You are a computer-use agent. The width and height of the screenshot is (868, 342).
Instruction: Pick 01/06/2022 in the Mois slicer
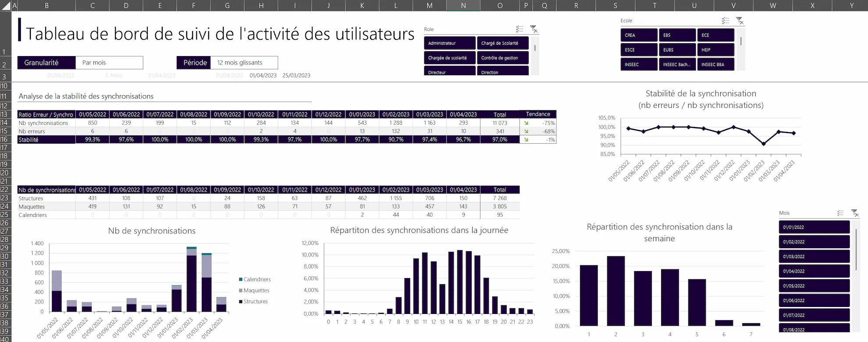[815, 300]
